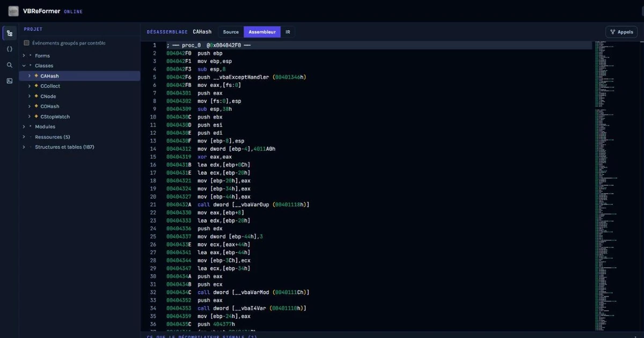Click the CStopWatch class diamond icon
This screenshot has height=338, width=644.
click(36, 116)
